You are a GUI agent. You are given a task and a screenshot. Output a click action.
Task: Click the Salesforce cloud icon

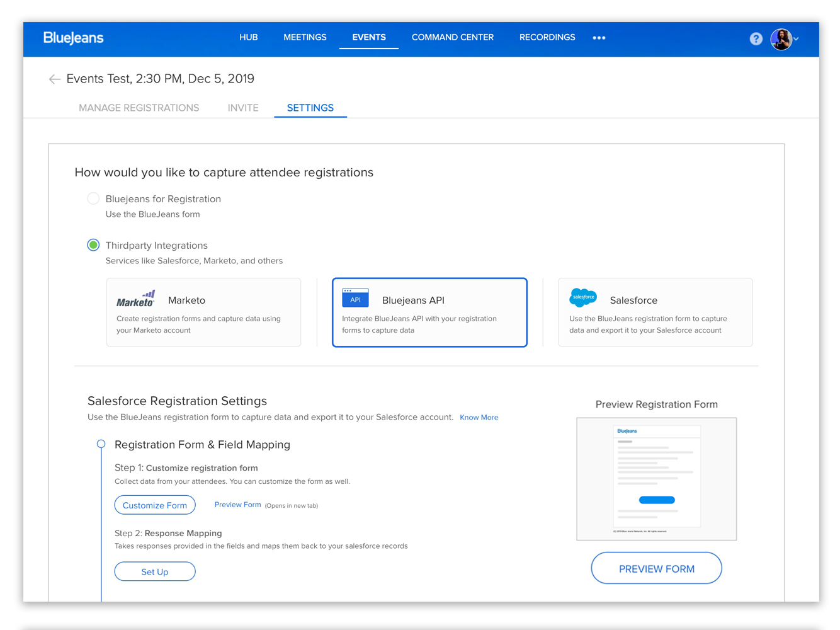coord(582,297)
